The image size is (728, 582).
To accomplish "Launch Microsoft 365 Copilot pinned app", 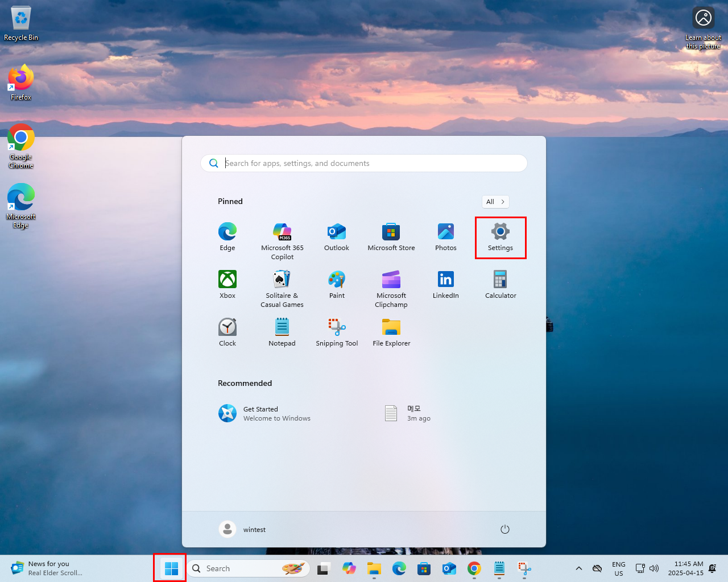I will [282, 241].
